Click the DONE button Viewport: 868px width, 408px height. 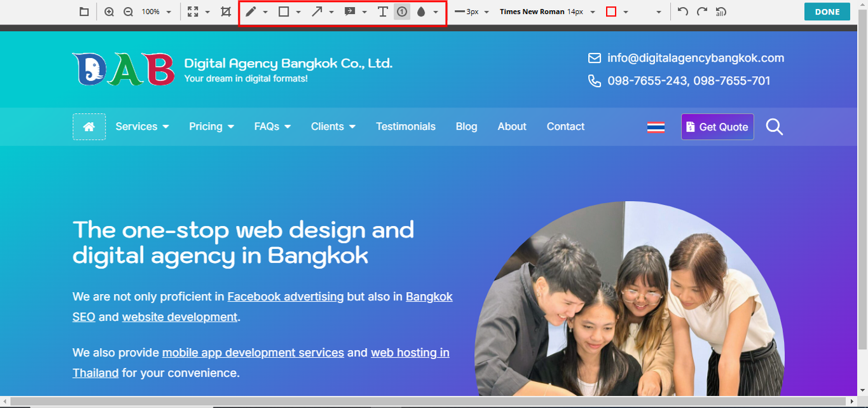[x=827, y=12]
